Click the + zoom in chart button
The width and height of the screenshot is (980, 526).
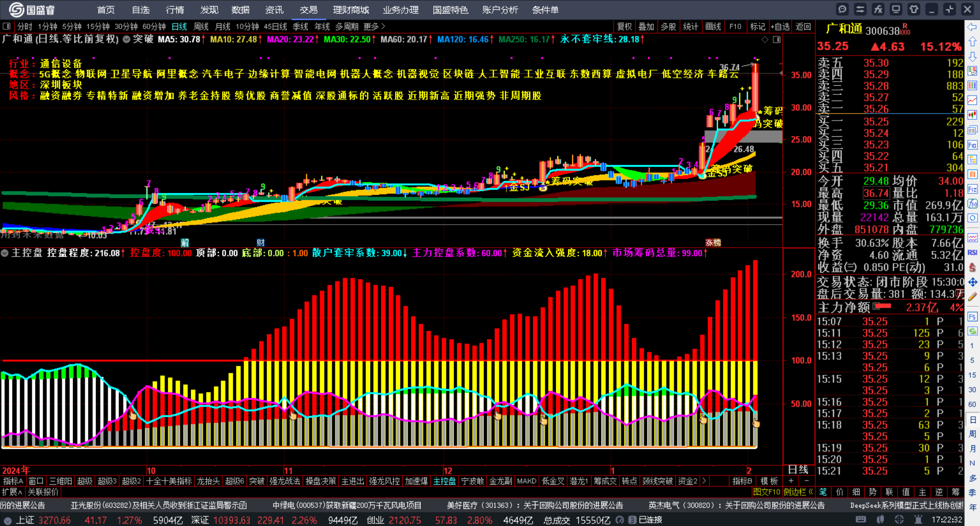791,481
